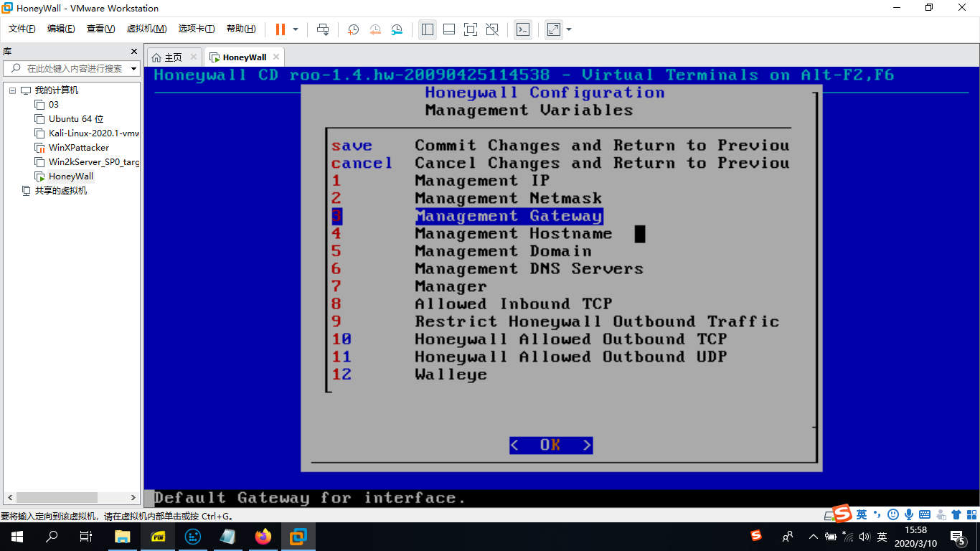Open the snapshot manager icon

(x=397, y=29)
